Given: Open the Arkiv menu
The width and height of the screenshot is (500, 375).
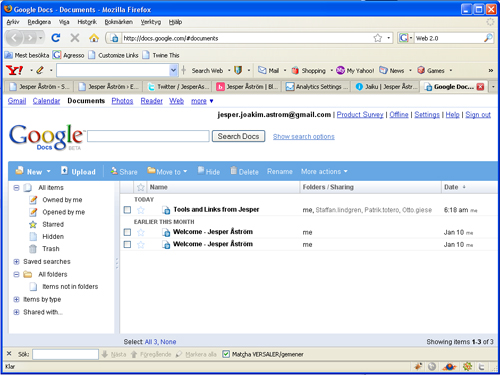Looking at the screenshot, I should click(x=13, y=22).
